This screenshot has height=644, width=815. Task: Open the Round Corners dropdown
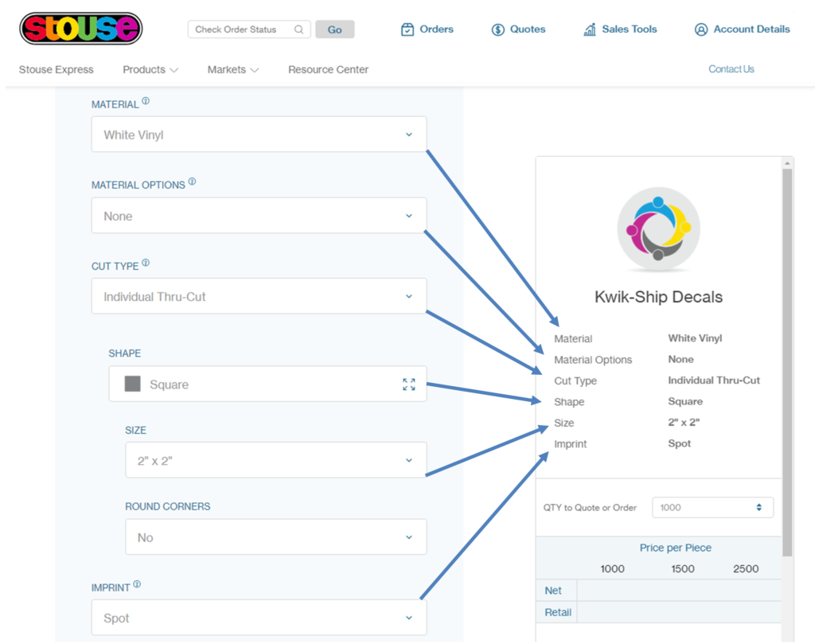point(275,537)
